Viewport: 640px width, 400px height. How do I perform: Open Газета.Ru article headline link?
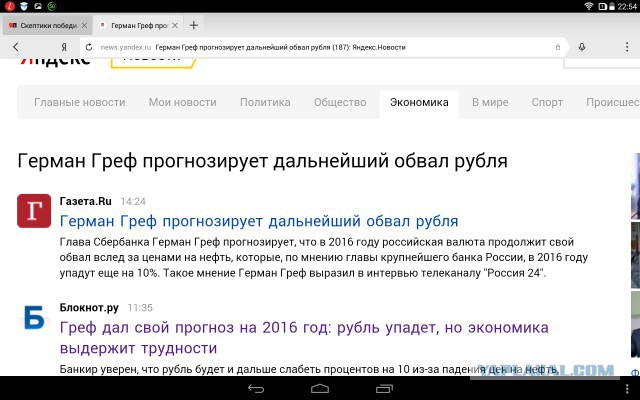click(259, 221)
